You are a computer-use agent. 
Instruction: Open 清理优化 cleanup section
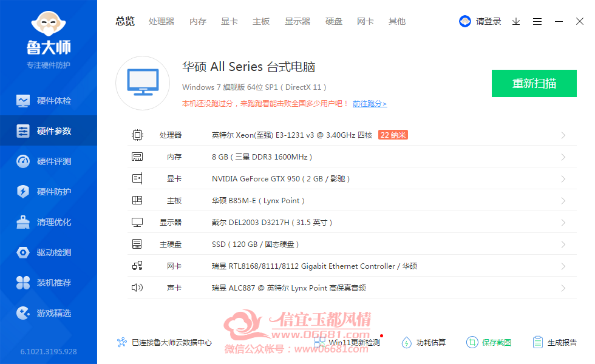click(x=49, y=222)
